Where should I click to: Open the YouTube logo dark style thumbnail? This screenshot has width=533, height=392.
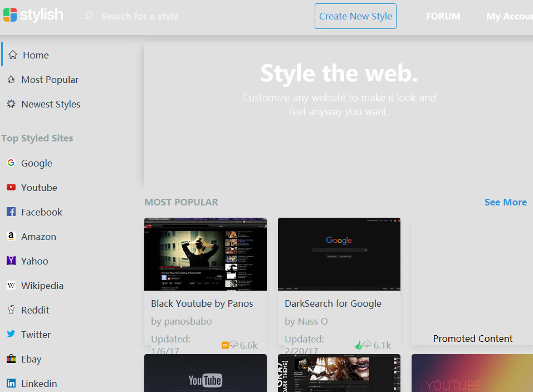point(206,373)
